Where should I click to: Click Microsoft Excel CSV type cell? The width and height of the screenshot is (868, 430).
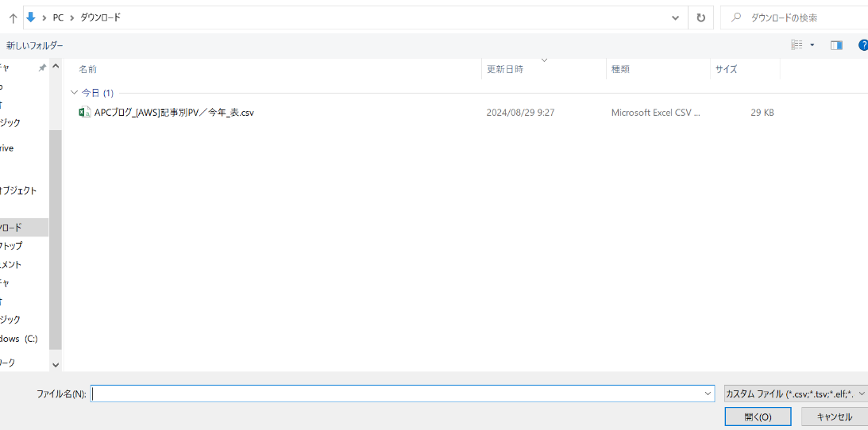tap(656, 113)
